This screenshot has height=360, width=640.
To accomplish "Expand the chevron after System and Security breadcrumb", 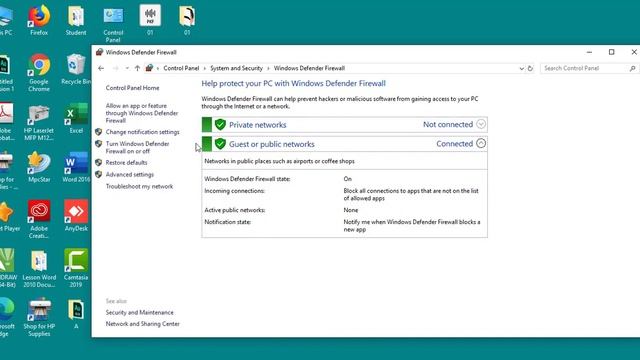I will point(268,69).
